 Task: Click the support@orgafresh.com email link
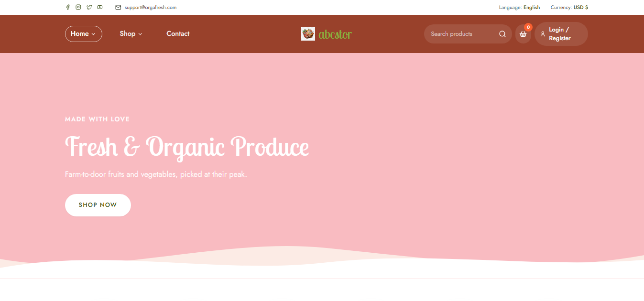151,7
